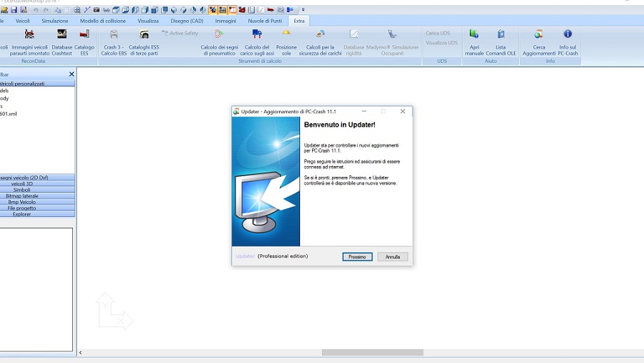The height and width of the screenshot is (363, 644).
Task: Open the Database Crashtest
Action: click(x=62, y=42)
